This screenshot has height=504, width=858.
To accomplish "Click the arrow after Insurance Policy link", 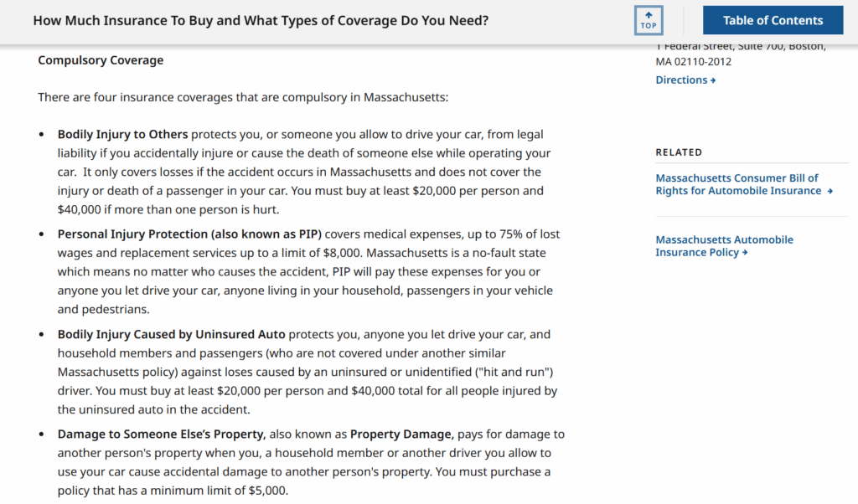I will click(745, 253).
